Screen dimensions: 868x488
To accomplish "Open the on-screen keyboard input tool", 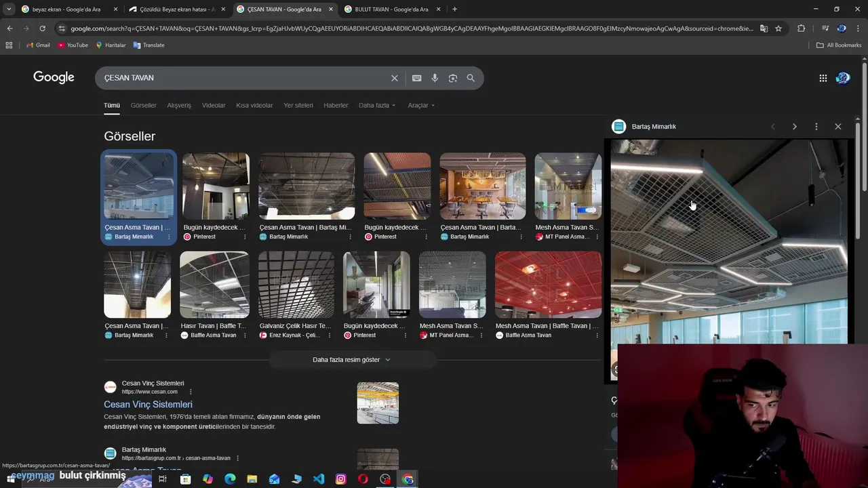I will (x=416, y=78).
